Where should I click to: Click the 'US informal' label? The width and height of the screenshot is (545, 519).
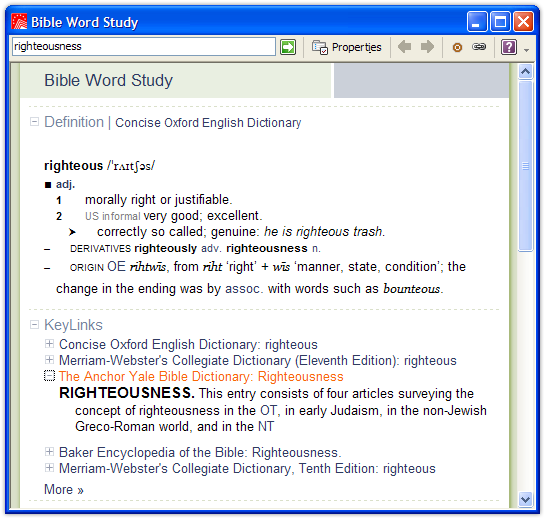(x=113, y=216)
